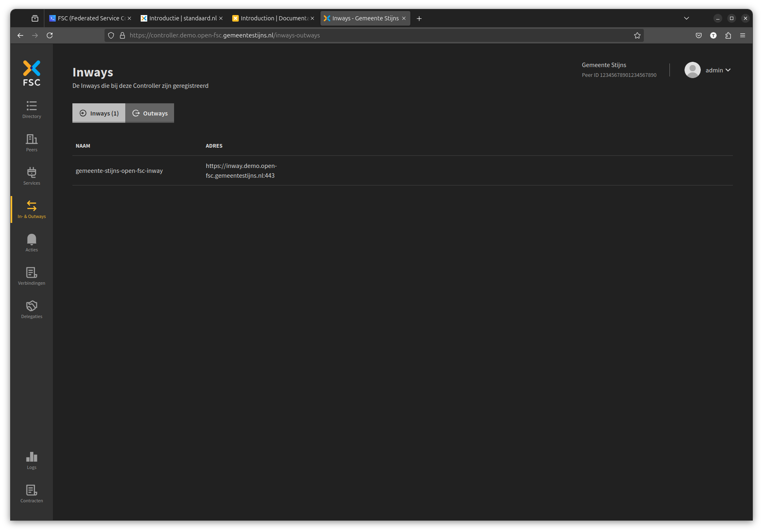Expand the admin user dropdown

pos(718,70)
